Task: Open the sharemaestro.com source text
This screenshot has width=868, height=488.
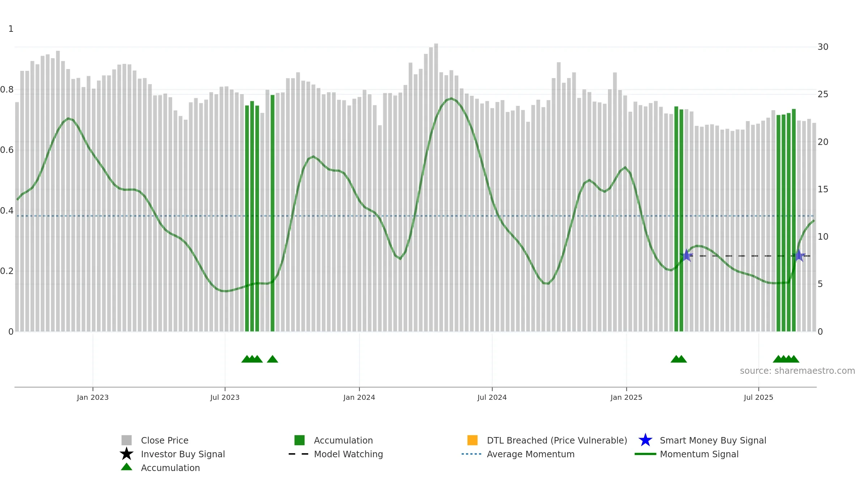Action: coord(797,371)
